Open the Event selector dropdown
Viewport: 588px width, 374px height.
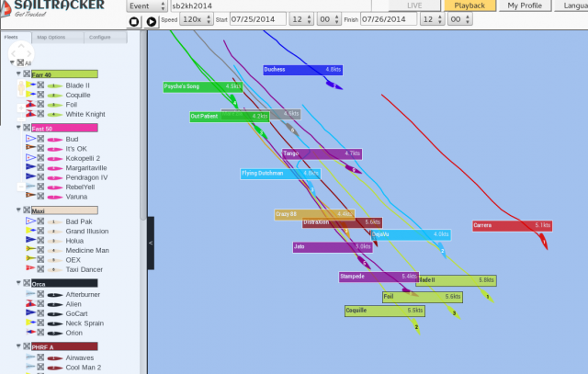pyautogui.click(x=147, y=6)
